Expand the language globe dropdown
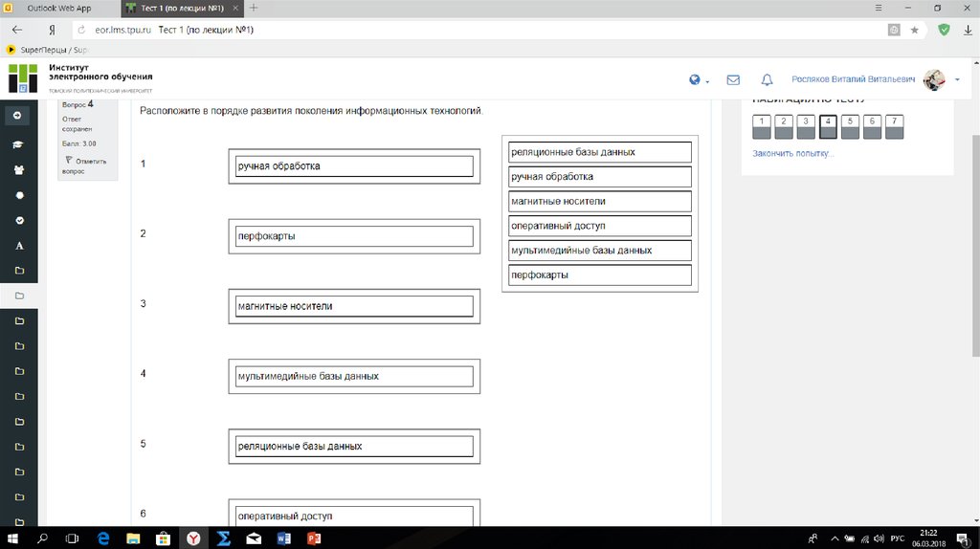The width and height of the screenshot is (980, 549). coord(700,80)
